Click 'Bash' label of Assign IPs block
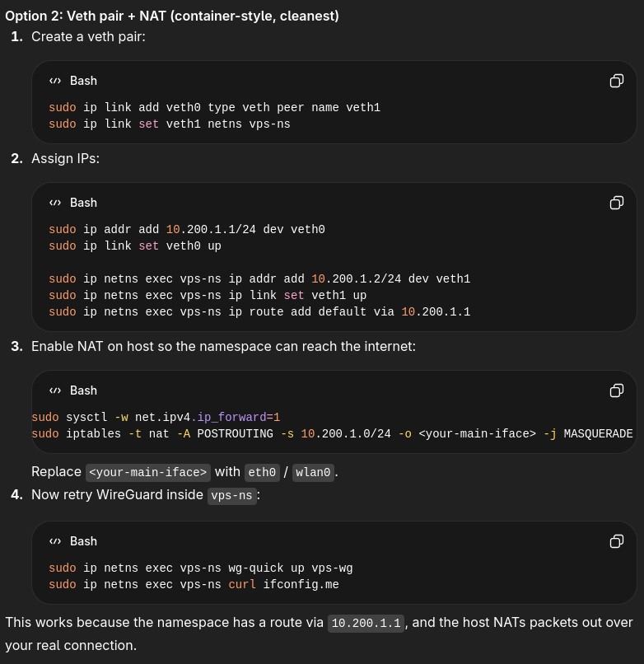This screenshot has width=644, height=664. (x=83, y=203)
